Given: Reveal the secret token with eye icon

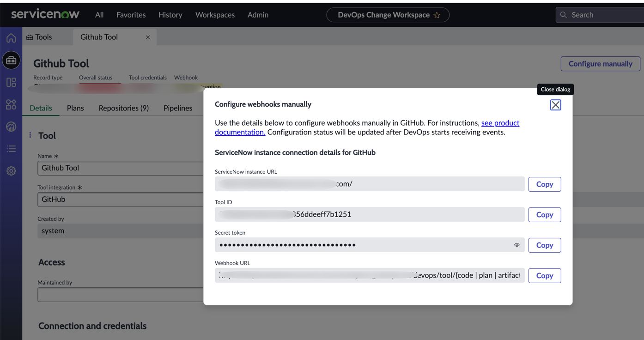Looking at the screenshot, I should (517, 245).
